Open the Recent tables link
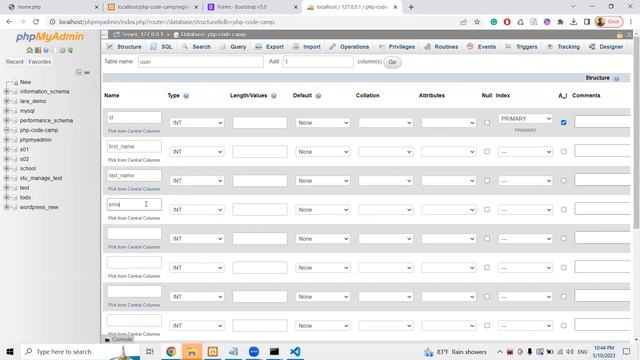Viewport: 640px width, 360px height. coord(15,62)
